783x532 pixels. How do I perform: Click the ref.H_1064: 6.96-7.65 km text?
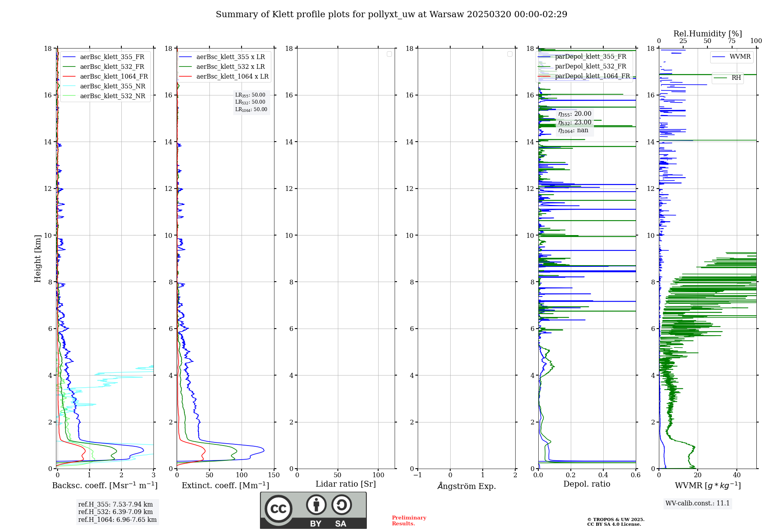pos(117,520)
